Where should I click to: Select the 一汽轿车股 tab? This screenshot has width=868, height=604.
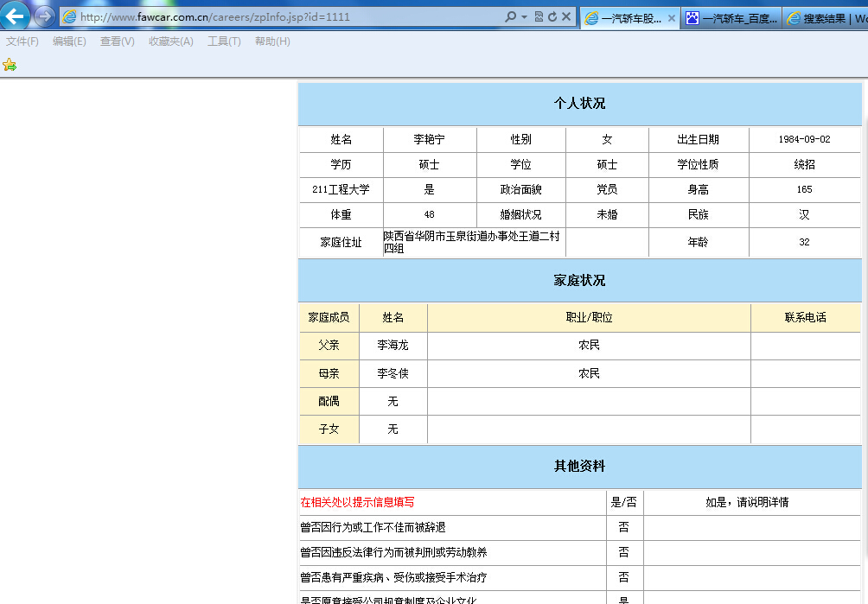pyautogui.click(x=630, y=18)
